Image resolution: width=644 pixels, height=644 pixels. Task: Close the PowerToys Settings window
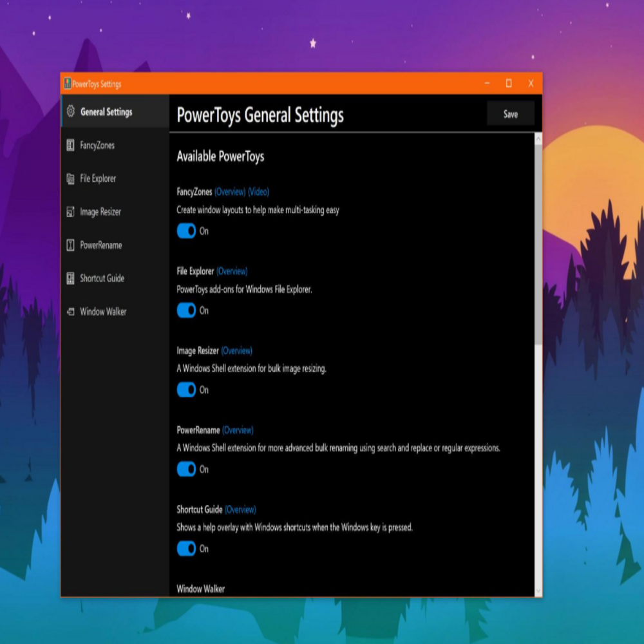pyautogui.click(x=531, y=83)
